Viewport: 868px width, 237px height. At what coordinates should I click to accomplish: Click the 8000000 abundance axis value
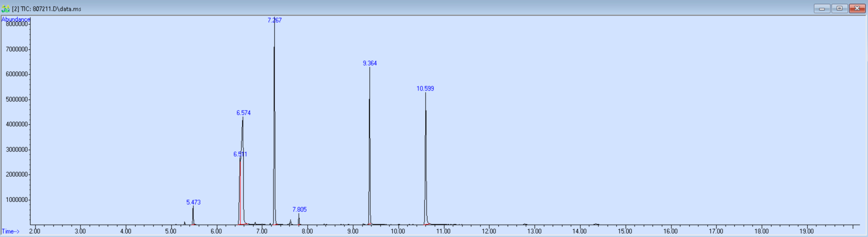click(x=17, y=24)
